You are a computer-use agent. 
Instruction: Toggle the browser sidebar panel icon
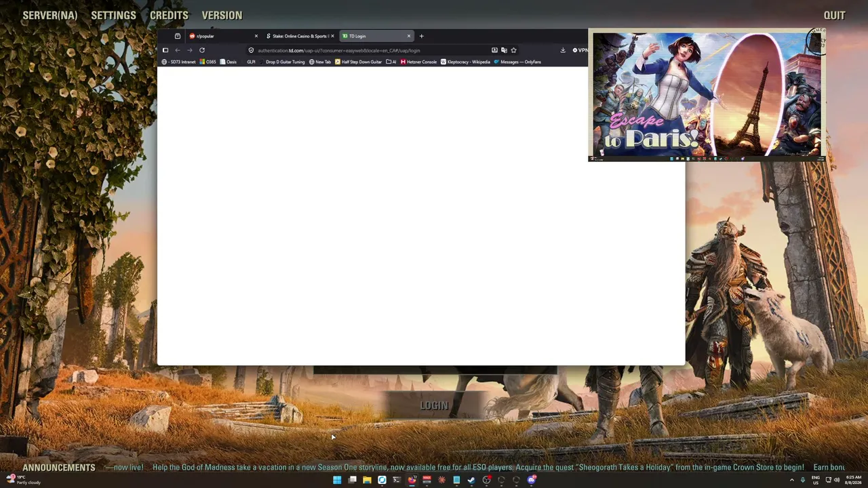pyautogui.click(x=165, y=50)
